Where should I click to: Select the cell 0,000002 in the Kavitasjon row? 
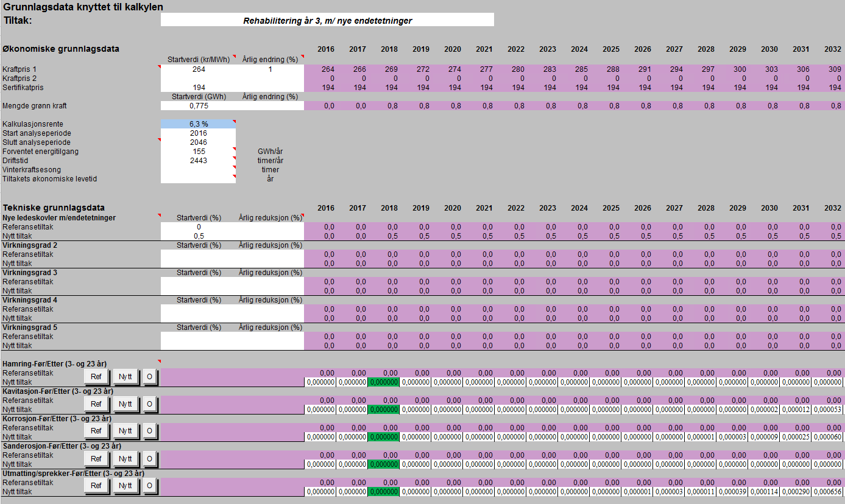765,410
